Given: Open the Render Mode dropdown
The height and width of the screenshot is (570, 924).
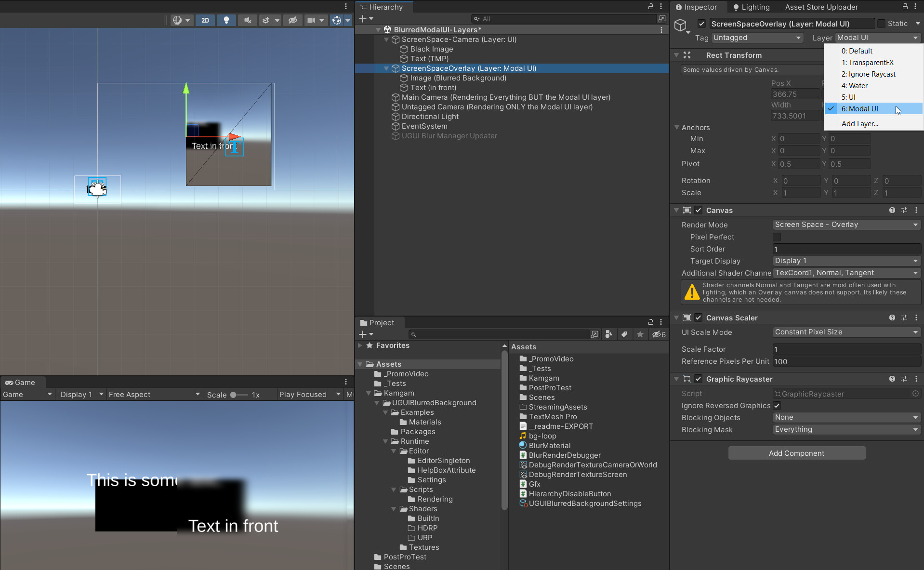Looking at the screenshot, I should [x=845, y=225].
